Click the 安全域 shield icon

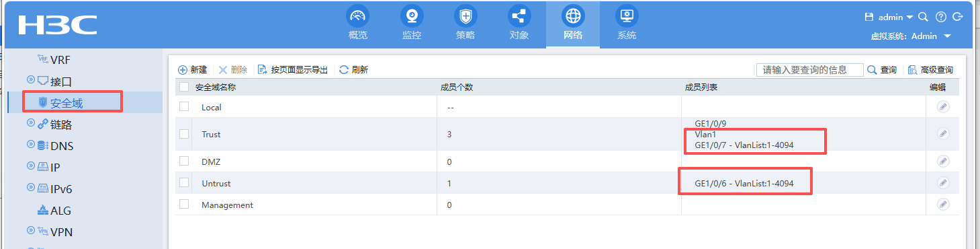(x=42, y=102)
